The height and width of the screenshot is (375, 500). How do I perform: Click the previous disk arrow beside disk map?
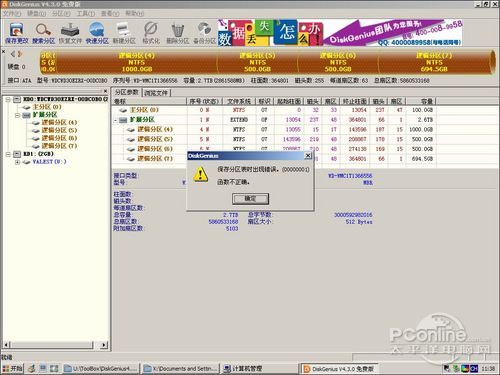(13, 54)
